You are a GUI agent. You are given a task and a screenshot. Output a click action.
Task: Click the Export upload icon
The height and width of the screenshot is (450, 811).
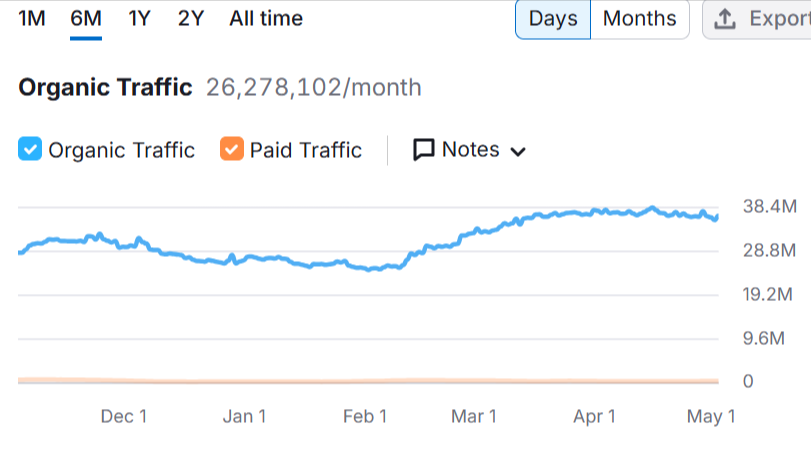coord(727,19)
